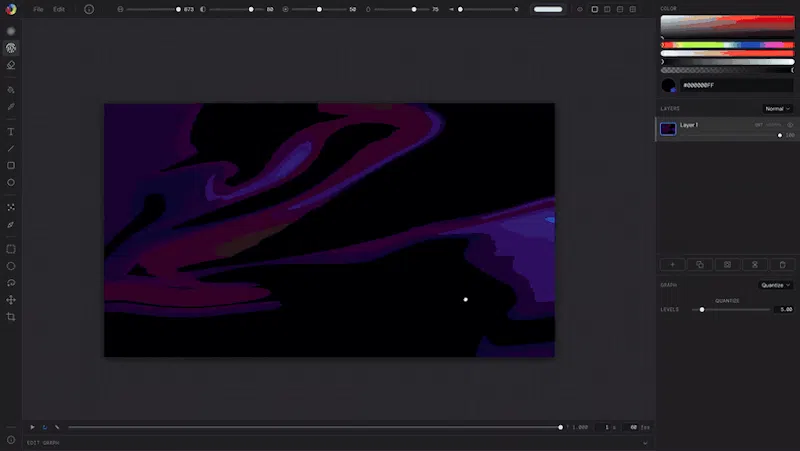Click the info circle icon in top bar
The width and height of the screenshot is (800, 451).
(x=89, y=9)
